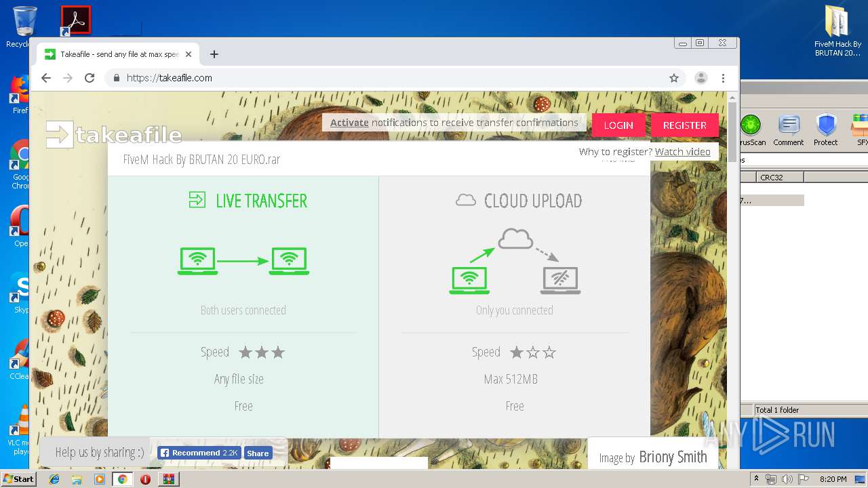
Task: Open Firefox desktop shortcut
Action: tap(19, 94)
